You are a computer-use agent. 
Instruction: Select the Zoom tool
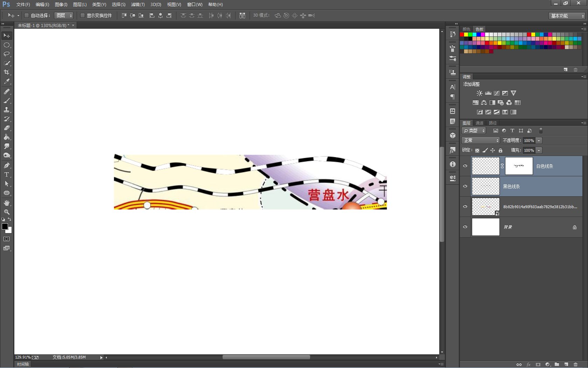[7, 212]
